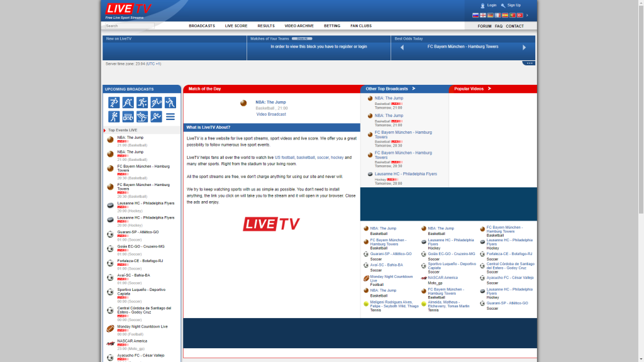Filter upcoming broadcasts by tennis icon
Image resolution: width=644 pixels, height=362 pixels.
(x=156, y=102)
